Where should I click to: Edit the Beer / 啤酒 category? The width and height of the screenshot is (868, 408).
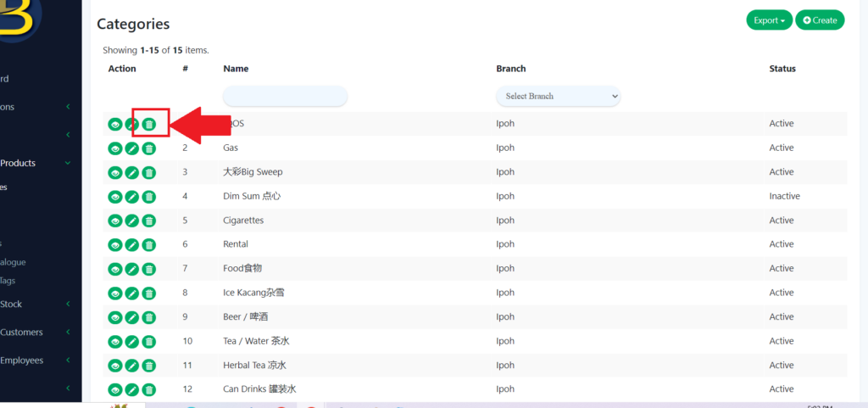point(132,317)
